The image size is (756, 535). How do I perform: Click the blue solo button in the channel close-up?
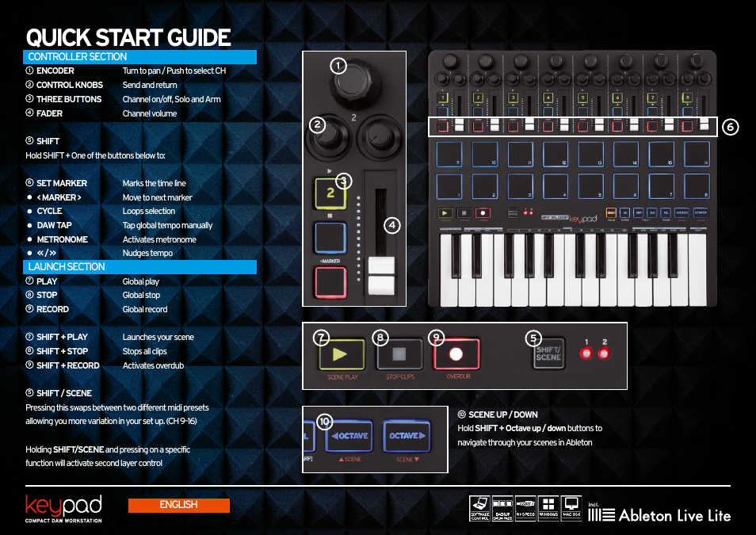pyautogui.click(x=330, y=238)
